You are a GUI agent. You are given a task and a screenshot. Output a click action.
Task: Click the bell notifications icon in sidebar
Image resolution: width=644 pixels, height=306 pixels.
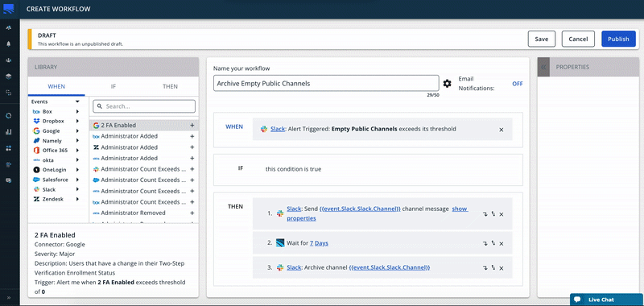(9, 43)
